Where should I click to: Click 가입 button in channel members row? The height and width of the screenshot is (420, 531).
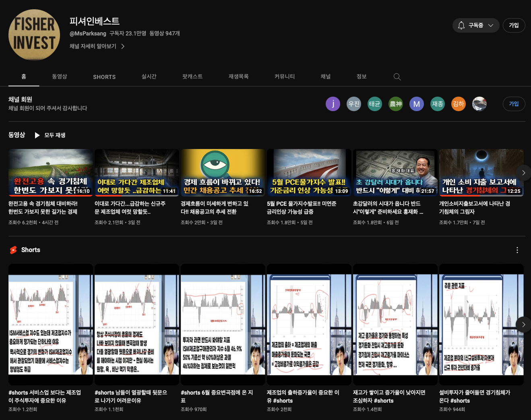coord(514,104)
